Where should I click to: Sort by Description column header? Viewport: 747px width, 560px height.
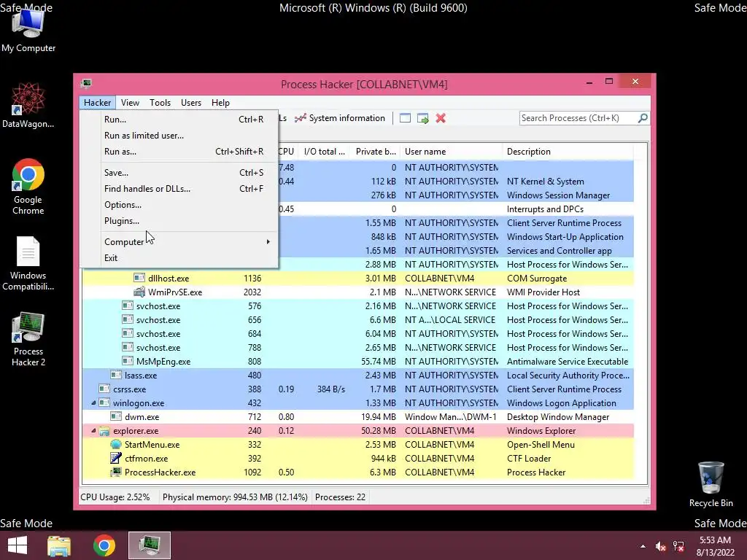tap(568, 152)
